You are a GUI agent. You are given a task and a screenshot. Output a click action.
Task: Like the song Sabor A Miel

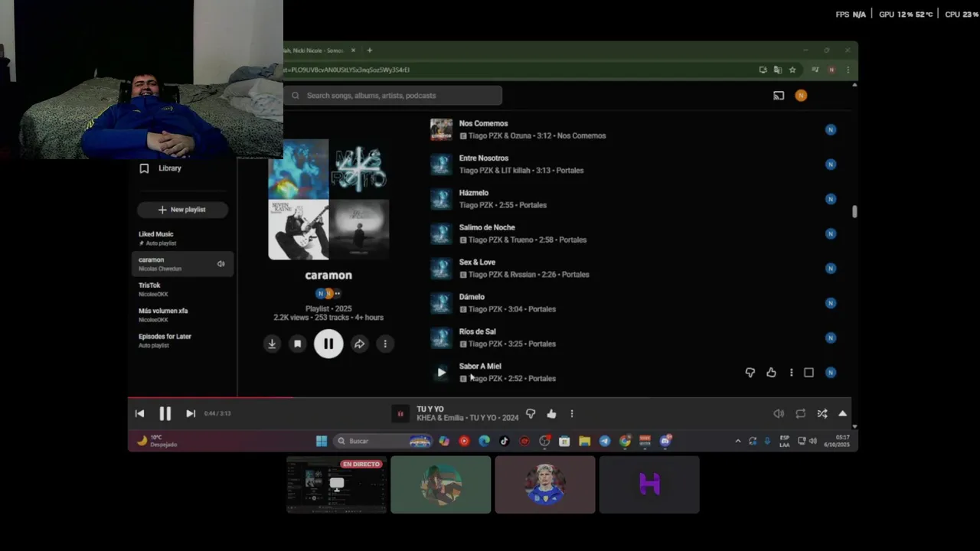tap(771, 373)
